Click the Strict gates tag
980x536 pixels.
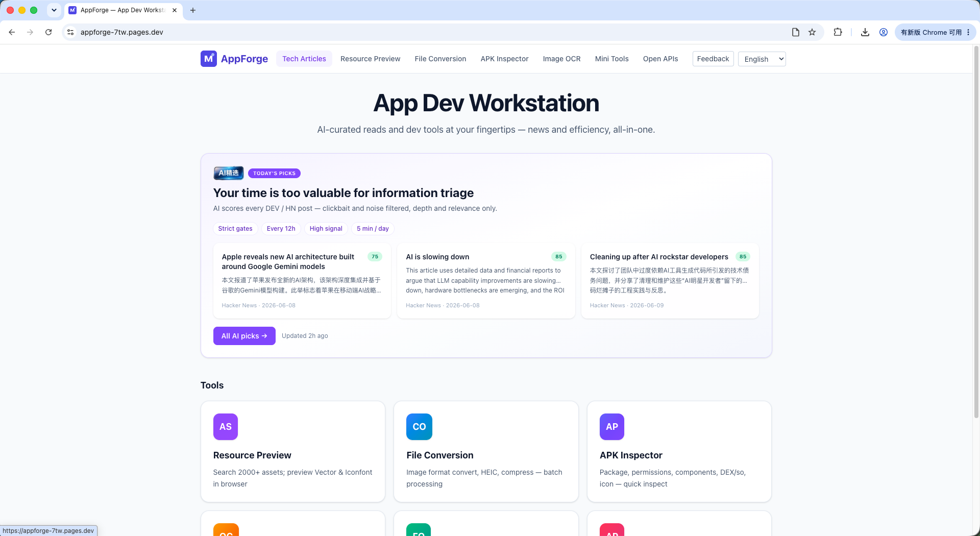pyautogui.click(x=235, y=229)
